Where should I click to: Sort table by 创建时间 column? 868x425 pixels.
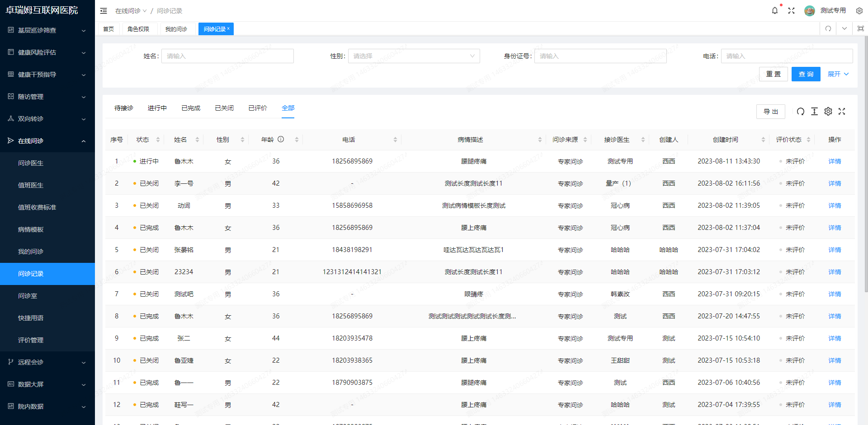763,140
